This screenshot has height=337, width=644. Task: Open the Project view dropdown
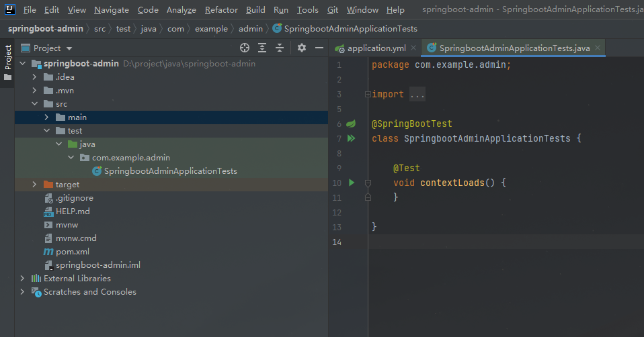tap(69, 48)
